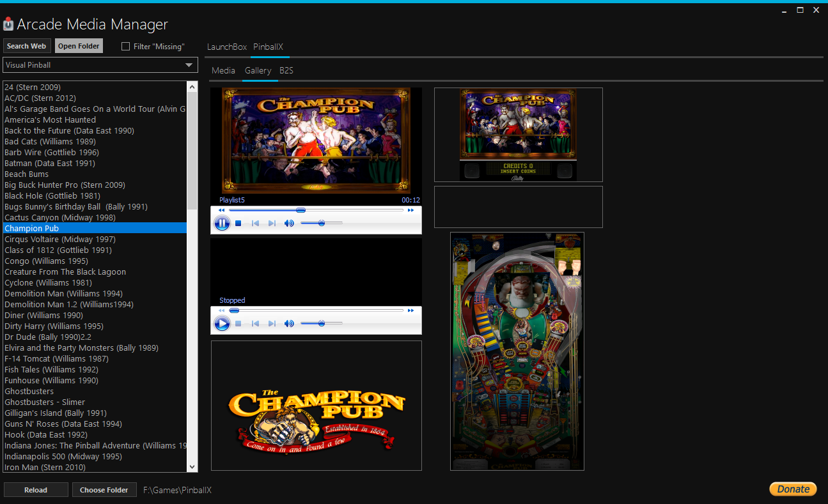This screenshot has width=828, height=504.
Task: Click fast-forward arrows on stopped player
Action: 410,310
